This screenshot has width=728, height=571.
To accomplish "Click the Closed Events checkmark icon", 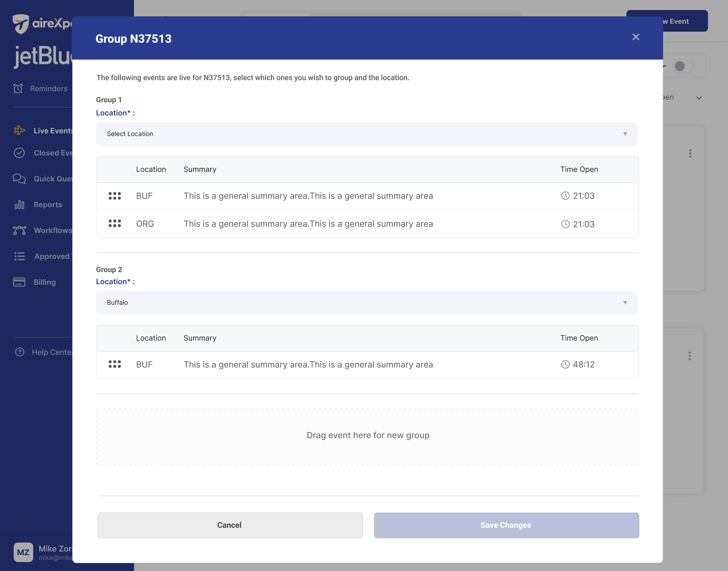I will [20, 153].
